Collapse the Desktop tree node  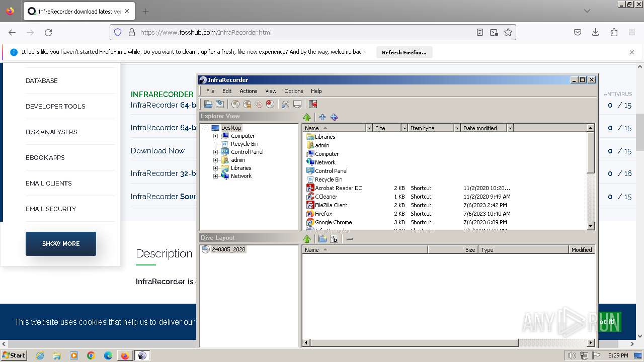tap(206, 128)
